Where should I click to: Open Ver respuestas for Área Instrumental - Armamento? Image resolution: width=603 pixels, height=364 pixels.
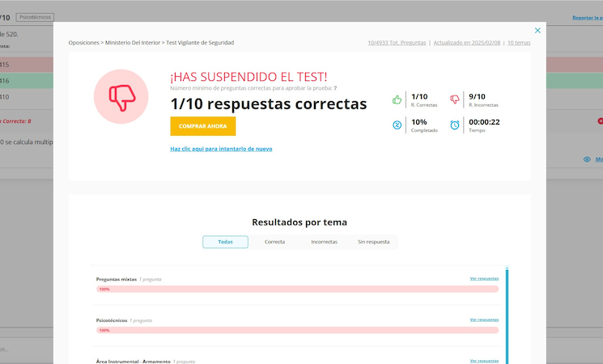tap(484, 361)
